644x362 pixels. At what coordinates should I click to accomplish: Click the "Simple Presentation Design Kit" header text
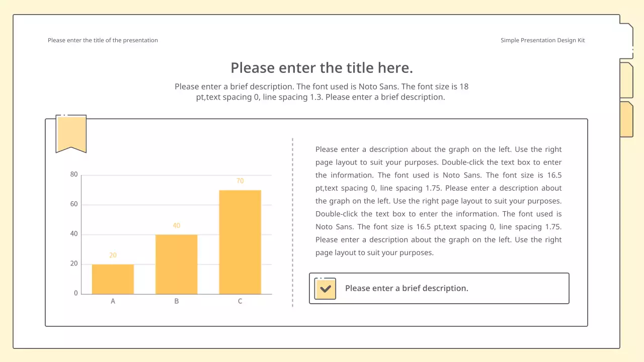542,40
